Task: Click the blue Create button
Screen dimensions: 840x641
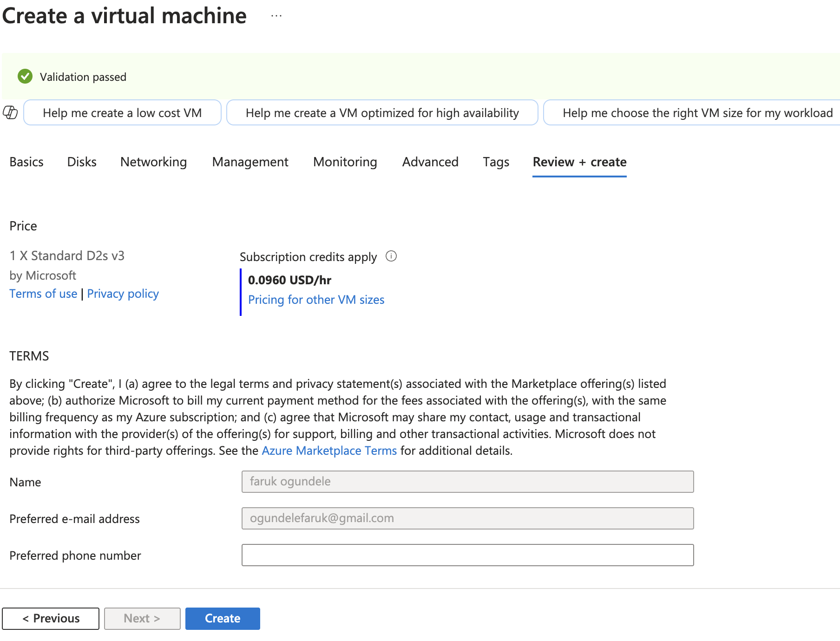Action: click(223, 619)
